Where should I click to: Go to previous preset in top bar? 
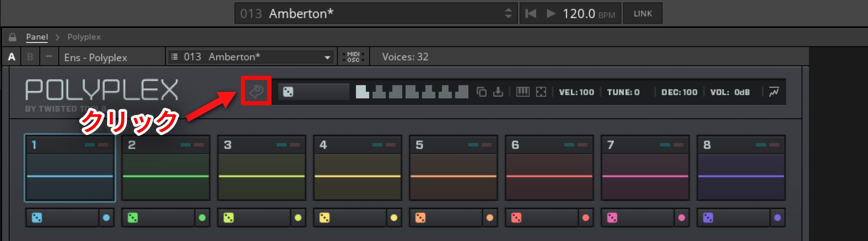[x=531, y=14]
